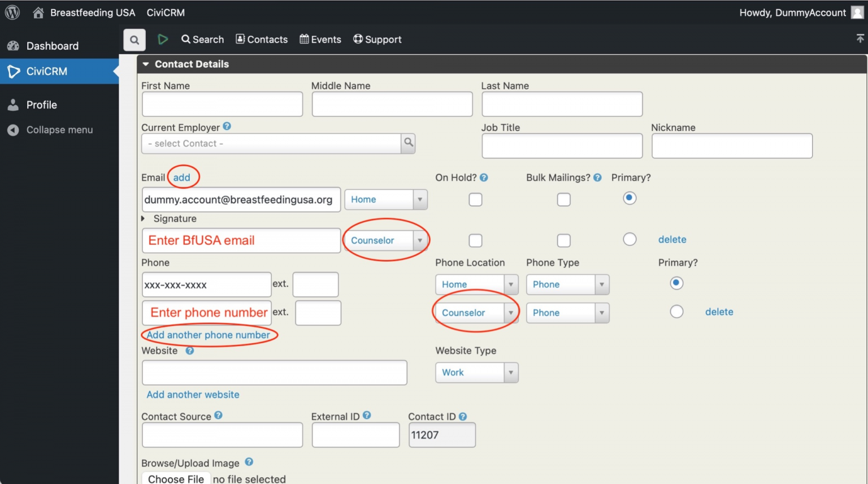Image resolution: width=868 pixels, height=484 pixels.
Task: Select Primary radio for Counselor phone
Action: pos(676,312)
